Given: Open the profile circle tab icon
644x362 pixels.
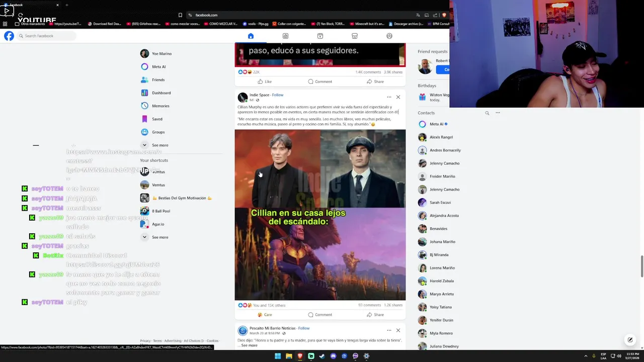Looking at the screenshot, I should pos(389,36).
